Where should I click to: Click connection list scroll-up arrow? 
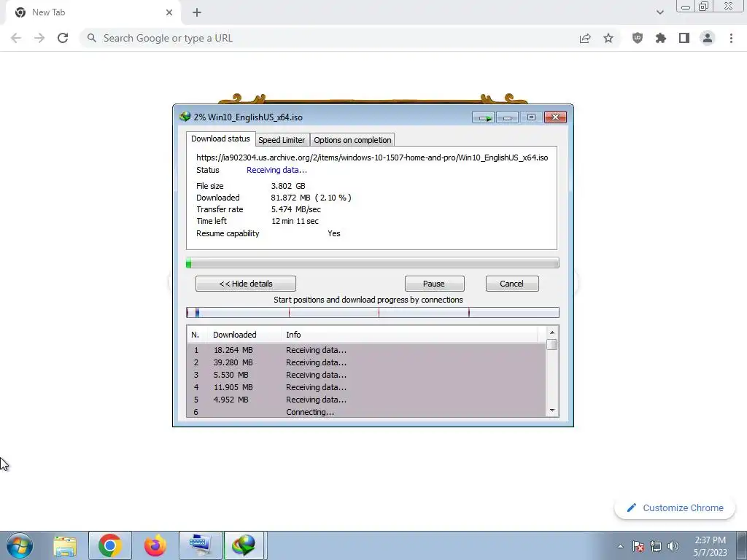[552, 332]
